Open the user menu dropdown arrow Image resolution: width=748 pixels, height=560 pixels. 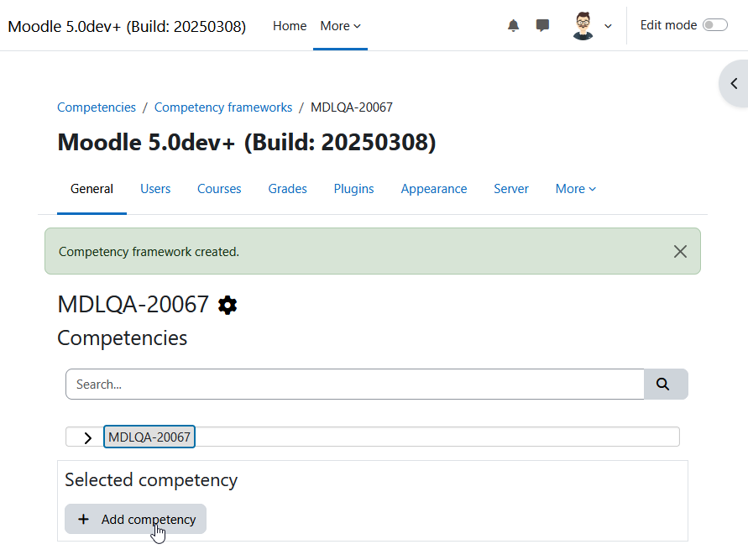(608, 26)
